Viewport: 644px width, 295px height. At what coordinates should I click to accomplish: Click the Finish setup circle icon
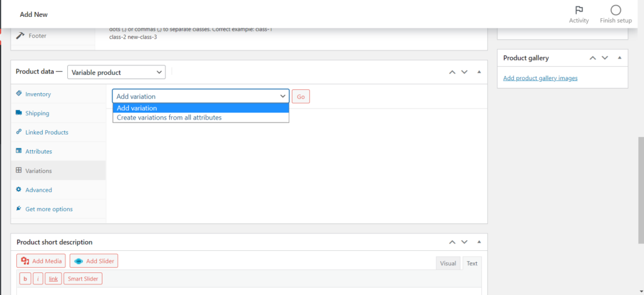click(615, 10)
